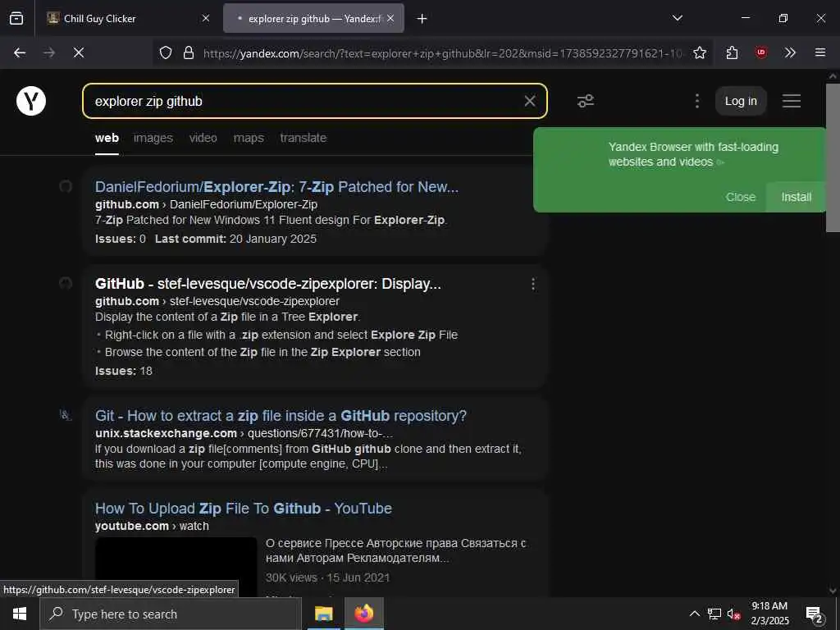Image resolution: width=840 pixels, height=630 pixels.
Task: Open Git extract zip file StackExchange result
Action: click(x=281, y=416)
